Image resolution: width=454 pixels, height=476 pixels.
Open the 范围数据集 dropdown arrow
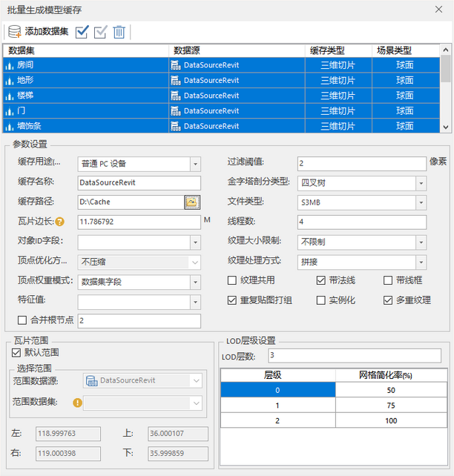196,403
